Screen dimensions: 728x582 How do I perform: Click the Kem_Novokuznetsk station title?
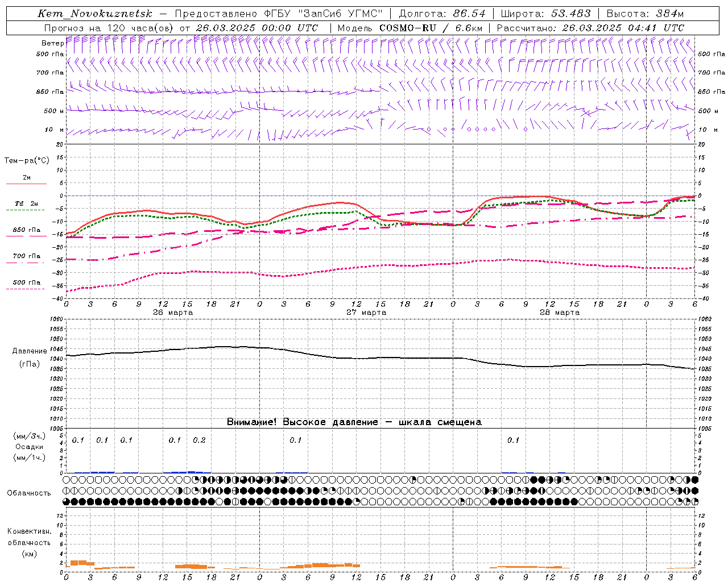click(95, 14)
